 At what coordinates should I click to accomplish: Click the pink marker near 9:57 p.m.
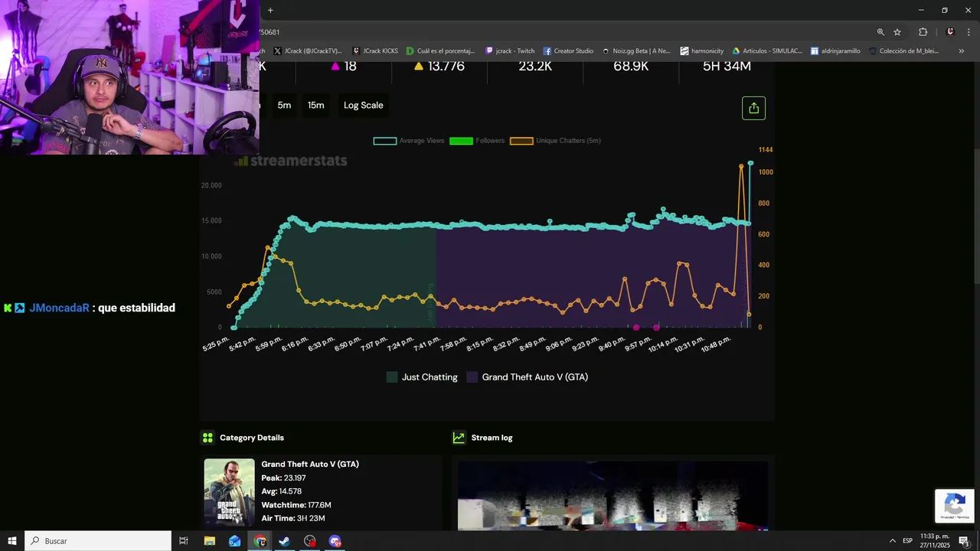(x=656, y=328)
